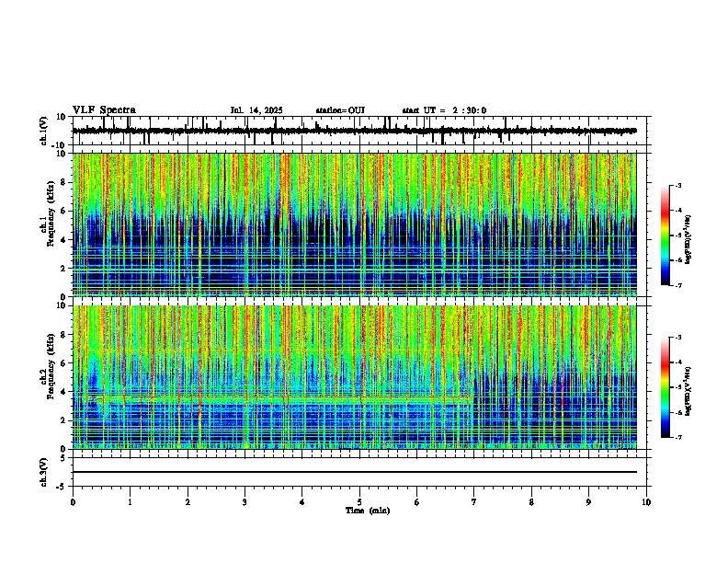Select the ch.2 "Frequency (kHz)" axis label
The image size is (728, 563).
[51, 366]
